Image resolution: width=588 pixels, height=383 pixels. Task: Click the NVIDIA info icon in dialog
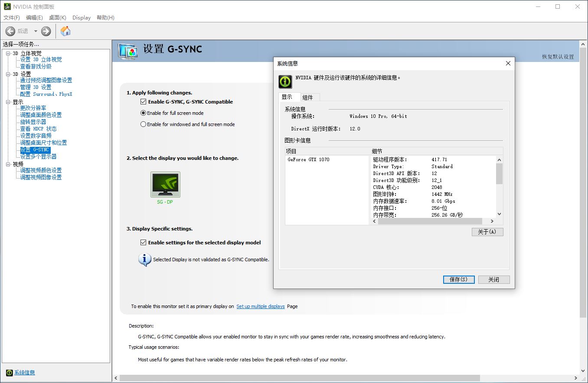tap(285, 81)
